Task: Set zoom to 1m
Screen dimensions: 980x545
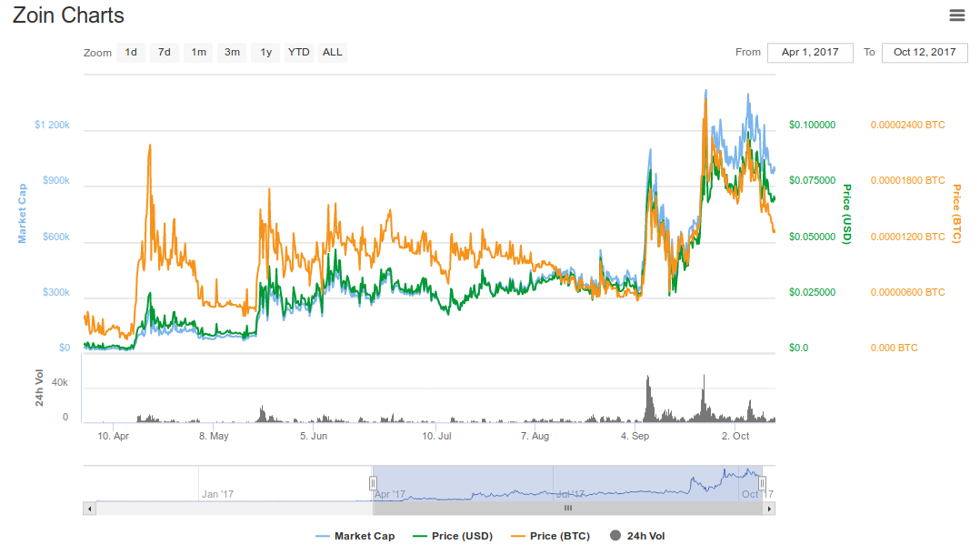Action: [199, 53]
